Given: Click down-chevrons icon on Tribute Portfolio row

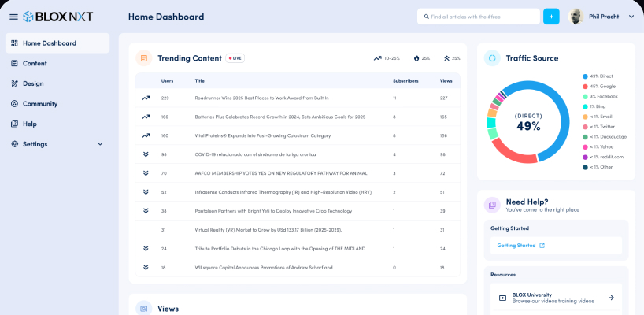Looking at the screenshot, I should [x=146, y=249].
